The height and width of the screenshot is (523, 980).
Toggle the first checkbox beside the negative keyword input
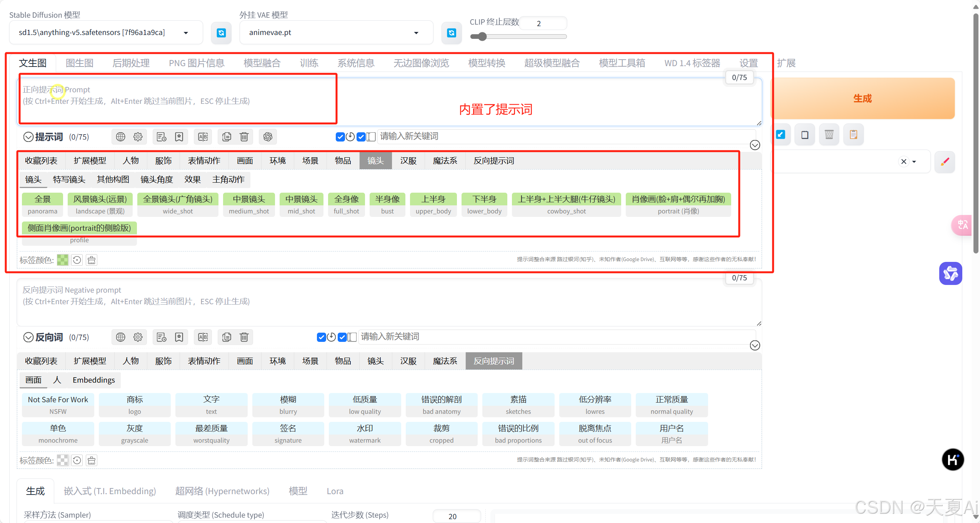(x=321, y=337)
